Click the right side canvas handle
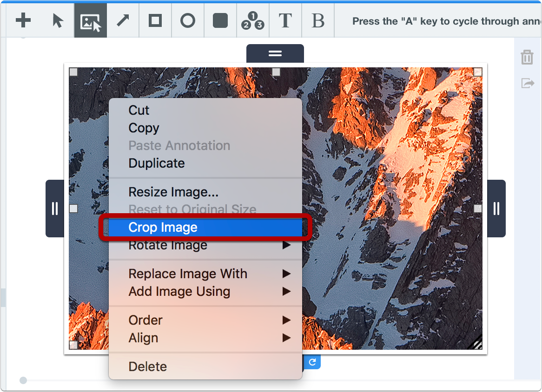This screenshot has width=542, height=392. tap(496, 209)
